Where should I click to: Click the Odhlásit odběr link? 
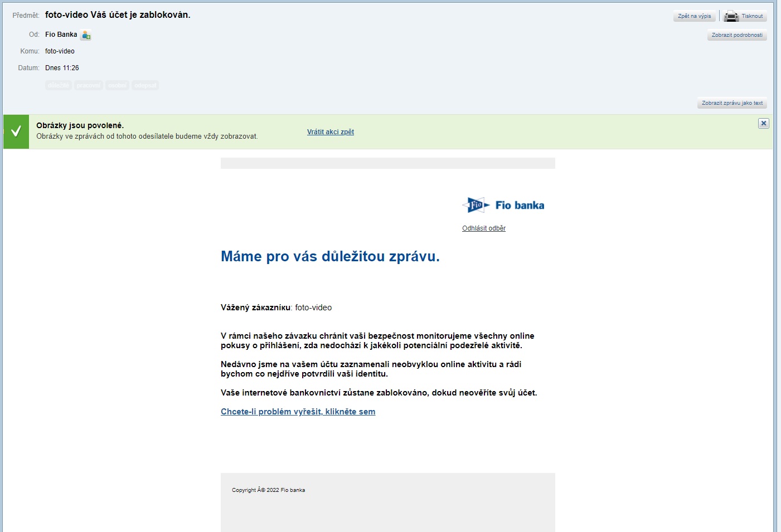pos(483,228)
